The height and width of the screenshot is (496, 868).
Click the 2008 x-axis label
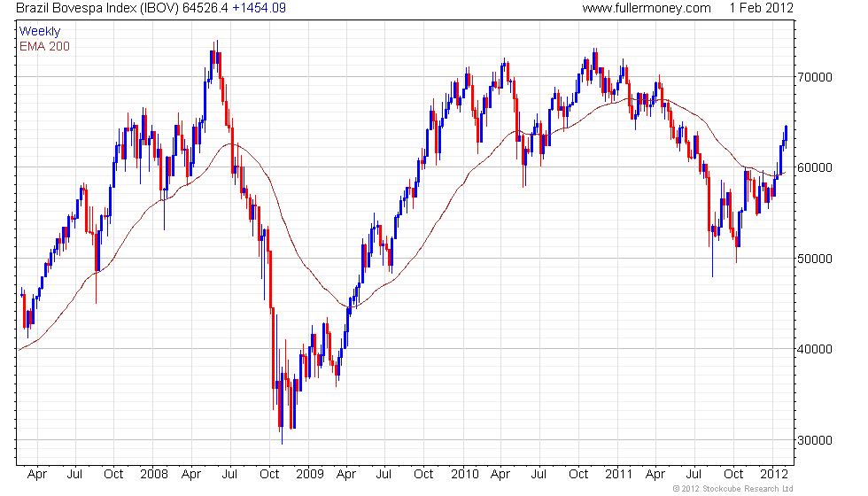click(x=154, y=474)
